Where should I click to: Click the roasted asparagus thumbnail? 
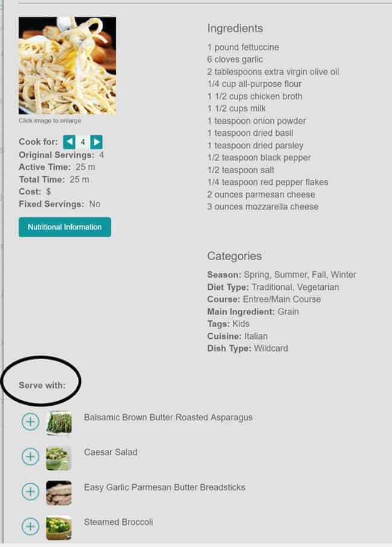59,423
